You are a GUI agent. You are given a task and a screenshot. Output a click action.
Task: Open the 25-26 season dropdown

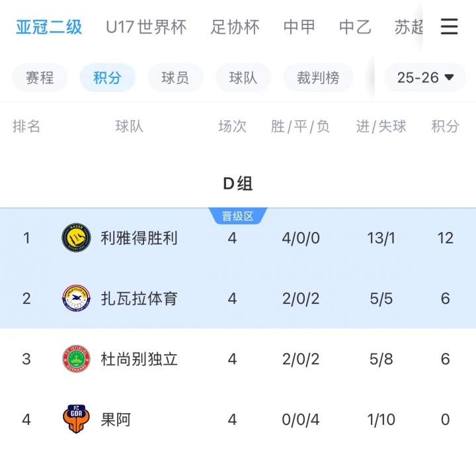click(425, 78)
